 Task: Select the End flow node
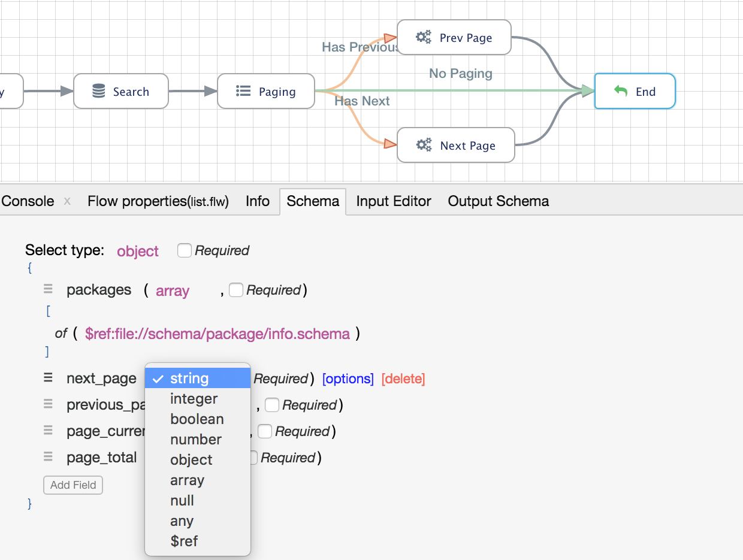pyautogui.click(x=635, y=91)
